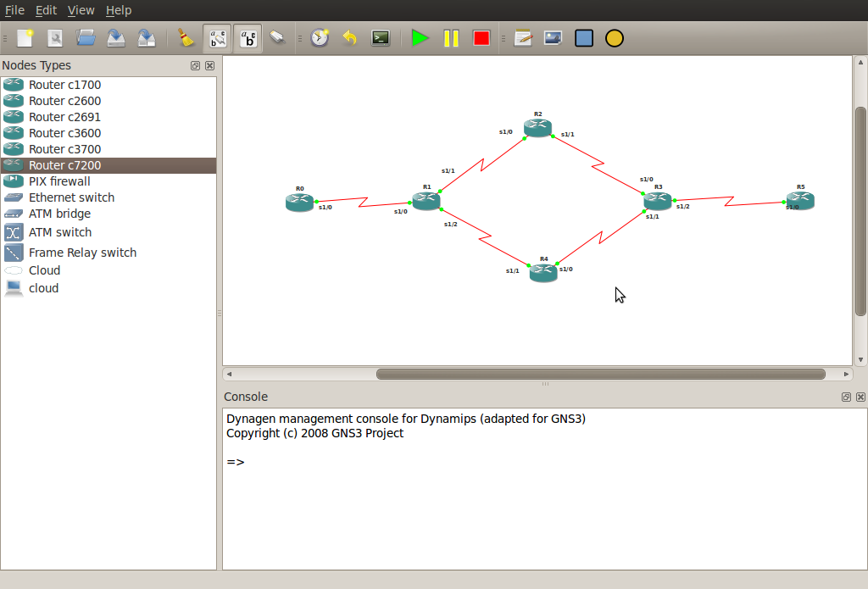
Task: Close the Console panel
Action: tap(861, 397)
